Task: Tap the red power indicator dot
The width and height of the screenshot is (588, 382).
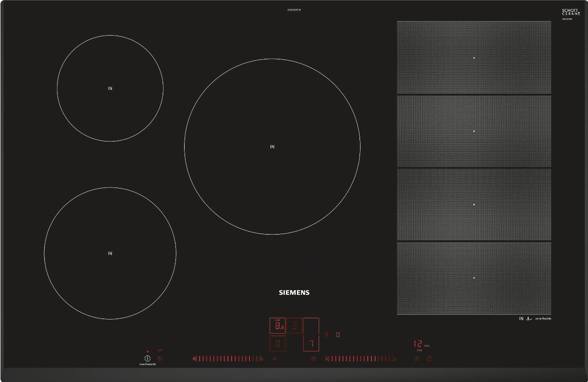Action: click(148, 351)
